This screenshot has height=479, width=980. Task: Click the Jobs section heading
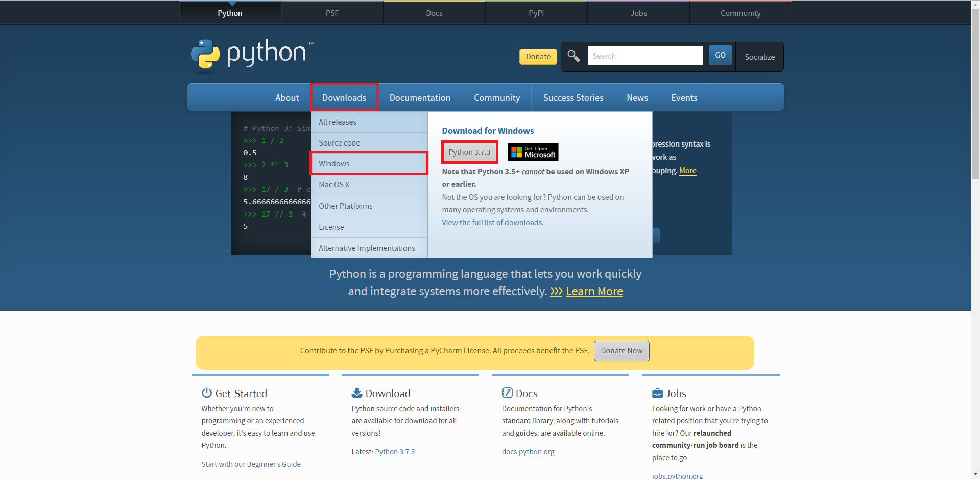tap(676, 393)
